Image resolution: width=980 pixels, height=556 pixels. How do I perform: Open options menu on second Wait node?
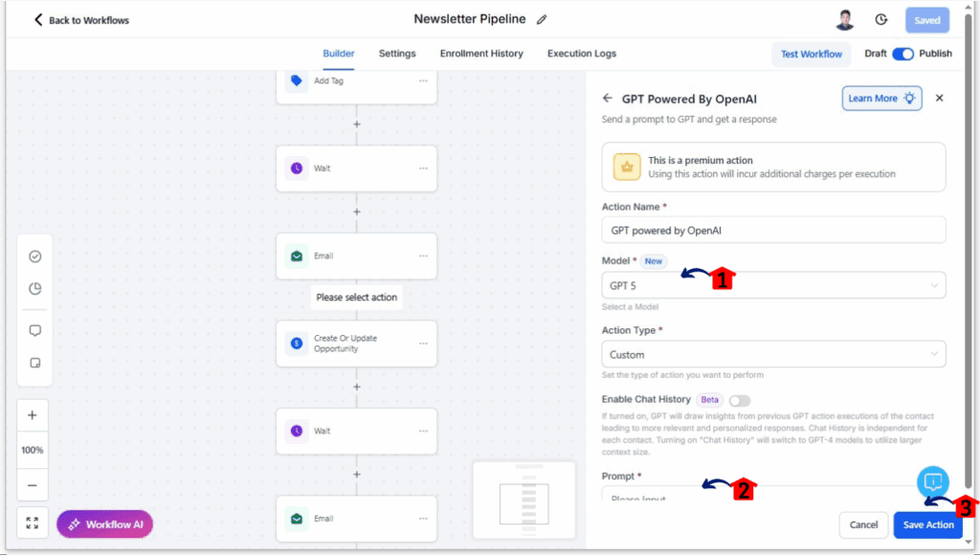[x=423, y=431]
